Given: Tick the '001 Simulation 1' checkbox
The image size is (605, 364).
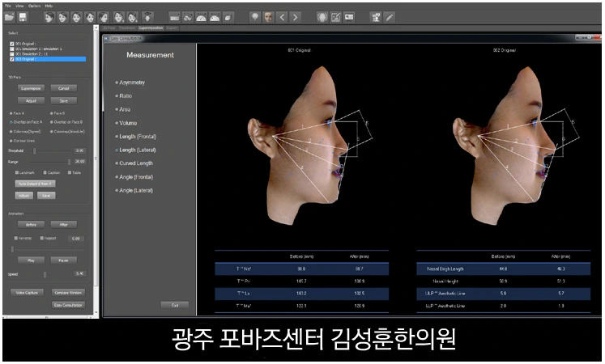Looking at the screenshot, I should coord(11,49).
